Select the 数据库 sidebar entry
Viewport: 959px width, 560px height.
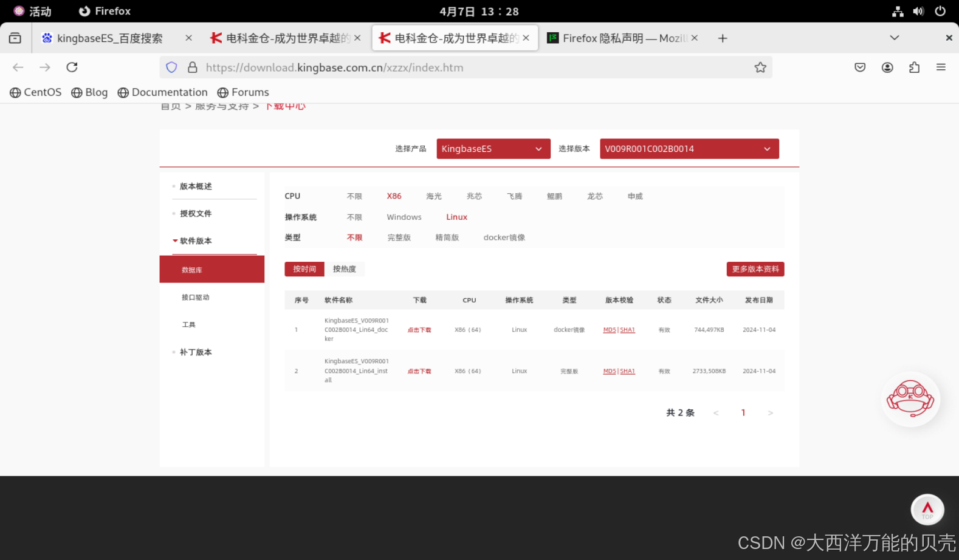[x=212, y=270]
